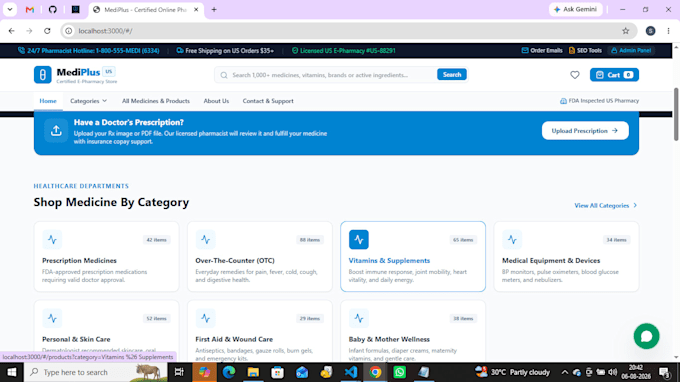Reload the page
680x382 pixels.
tap(47, 31)
